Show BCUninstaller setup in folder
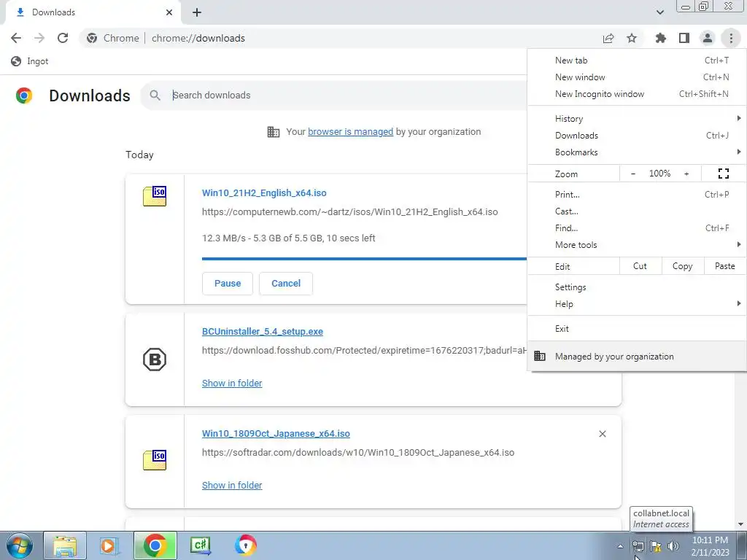Viewport: 747px width, 560px height. [x=232, y=384]
